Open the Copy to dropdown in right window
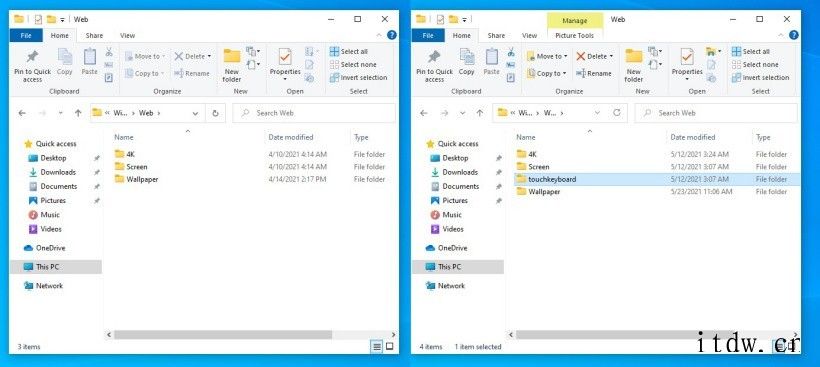The width and height of the screenshot is (820, 367). click(564, 74)
